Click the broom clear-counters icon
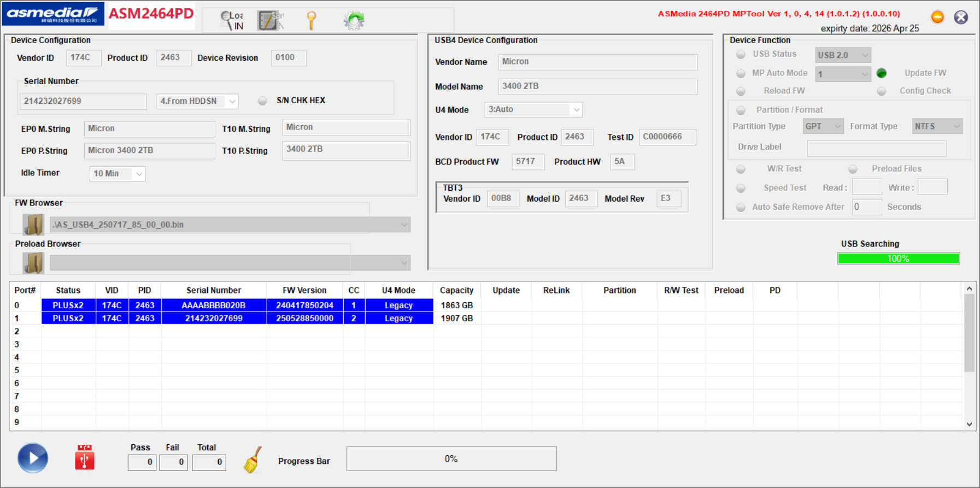The image size is (980, 488). point(253,459)
